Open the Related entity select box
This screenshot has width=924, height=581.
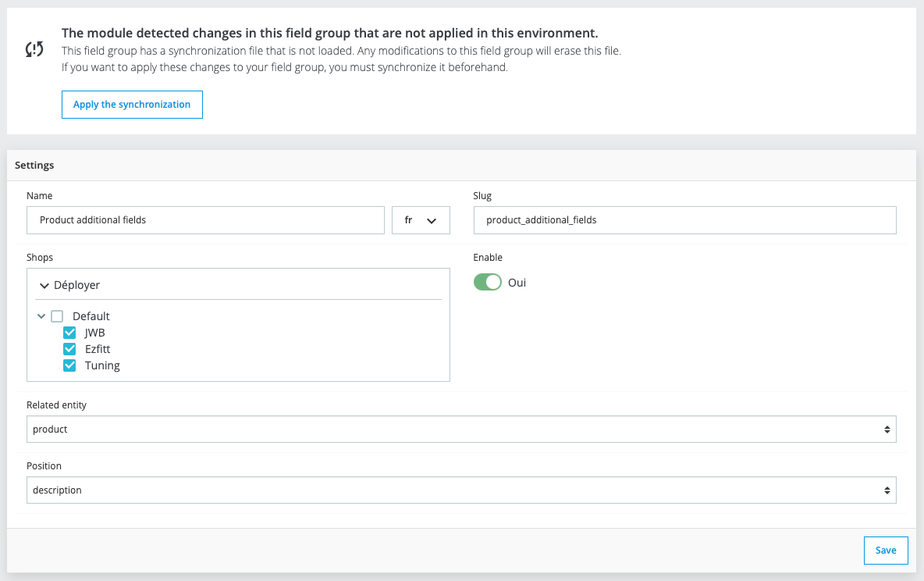click(x=461, y=430)
